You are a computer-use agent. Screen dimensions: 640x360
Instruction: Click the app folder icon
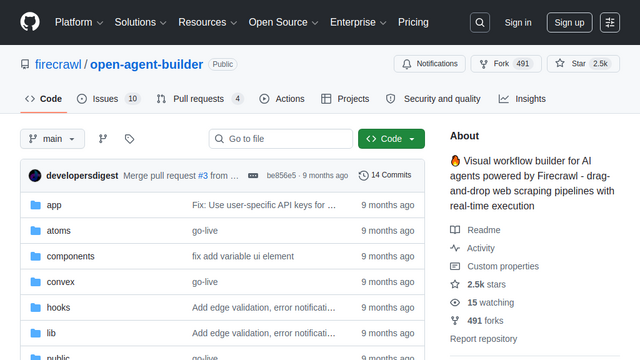click(36, 205)
